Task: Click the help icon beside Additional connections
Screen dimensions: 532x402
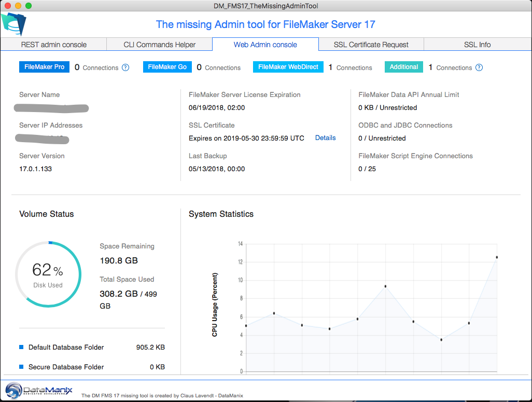Action: click(x=479, y=67)
